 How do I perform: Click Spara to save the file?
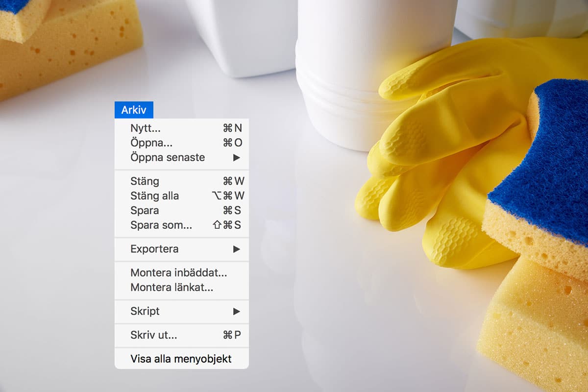[182, 211]
